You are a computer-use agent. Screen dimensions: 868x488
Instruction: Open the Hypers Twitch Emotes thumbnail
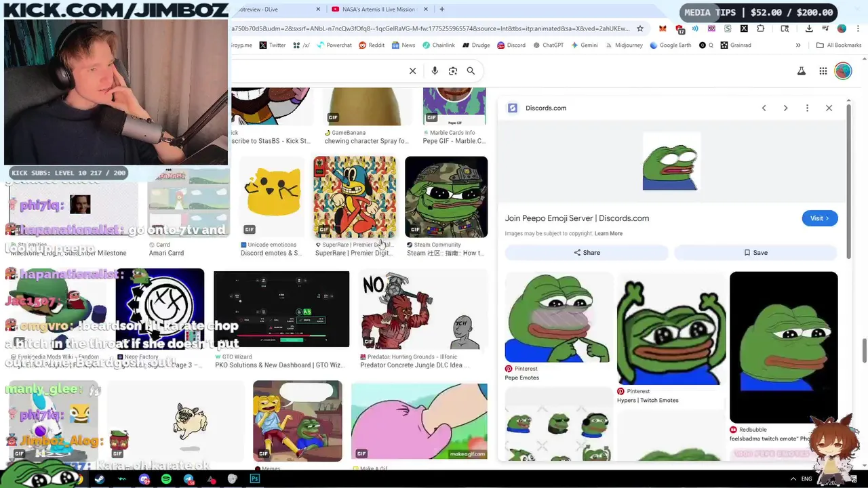tap(671, 329)
